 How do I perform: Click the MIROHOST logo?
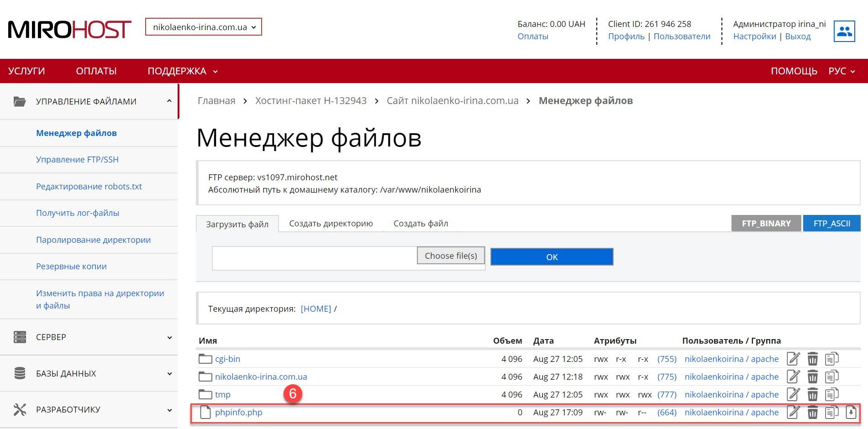pos(69,30)
